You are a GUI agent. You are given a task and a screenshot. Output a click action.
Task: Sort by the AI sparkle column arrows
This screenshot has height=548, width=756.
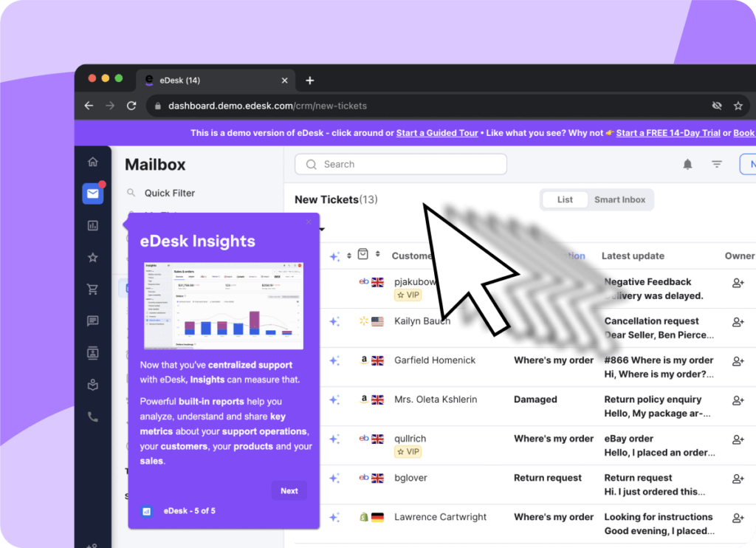[348, 254]
